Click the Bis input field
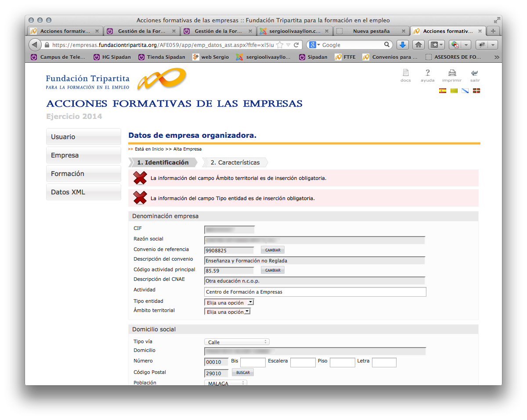527x420 pixels. [x=253, y=363]
